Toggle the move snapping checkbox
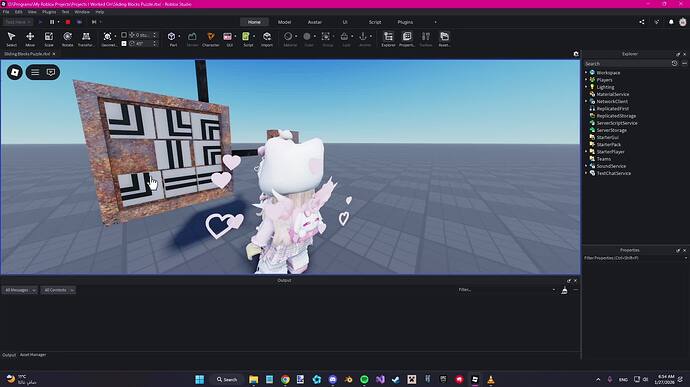 124,35
